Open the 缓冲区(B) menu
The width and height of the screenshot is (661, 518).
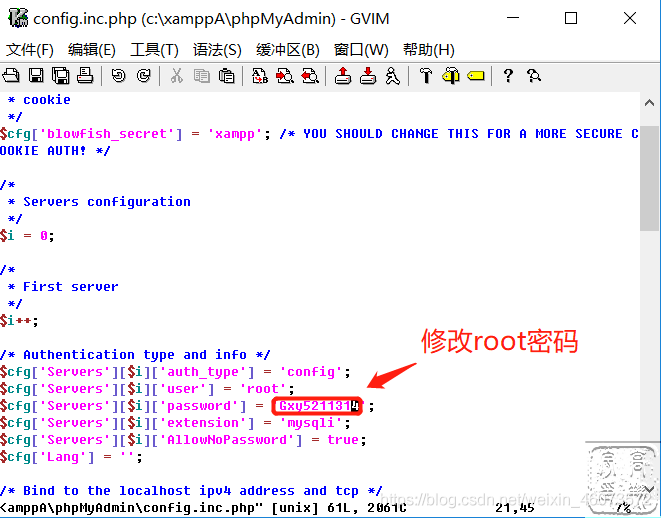(x=288, y=50)
